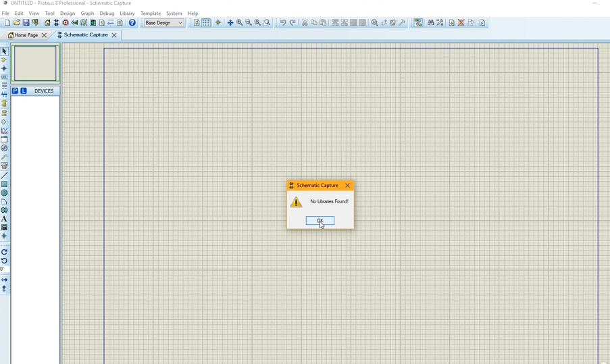This screenshot has width=610, height=364.
Task: Click the Pan / center view arrows icon
Action: pos(230,22)
